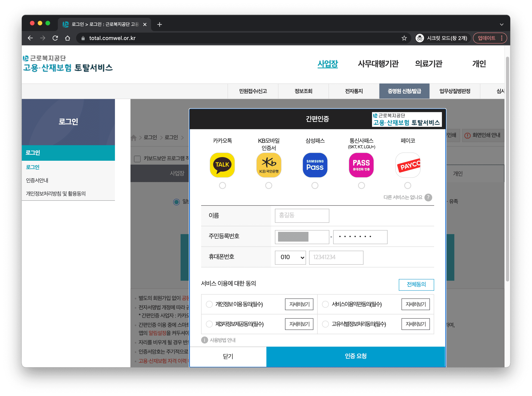Select the pink PASS carrier icon

click(361, 165)
